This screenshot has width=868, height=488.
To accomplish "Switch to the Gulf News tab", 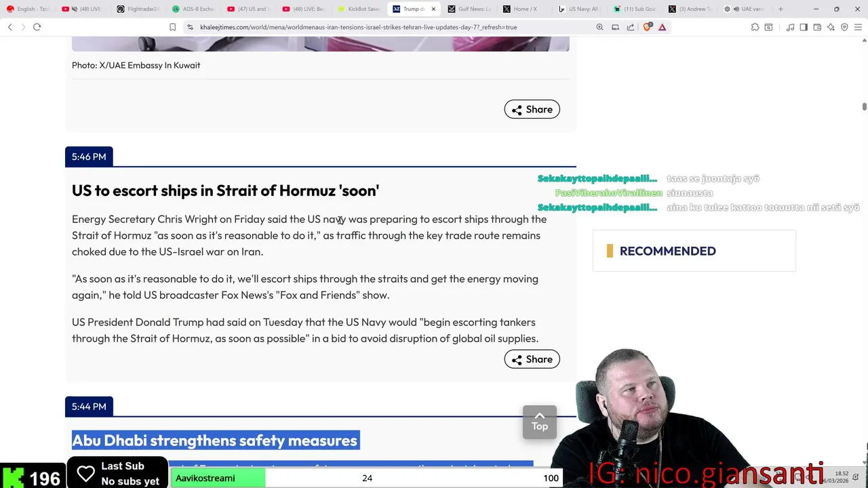I will 469,9.
